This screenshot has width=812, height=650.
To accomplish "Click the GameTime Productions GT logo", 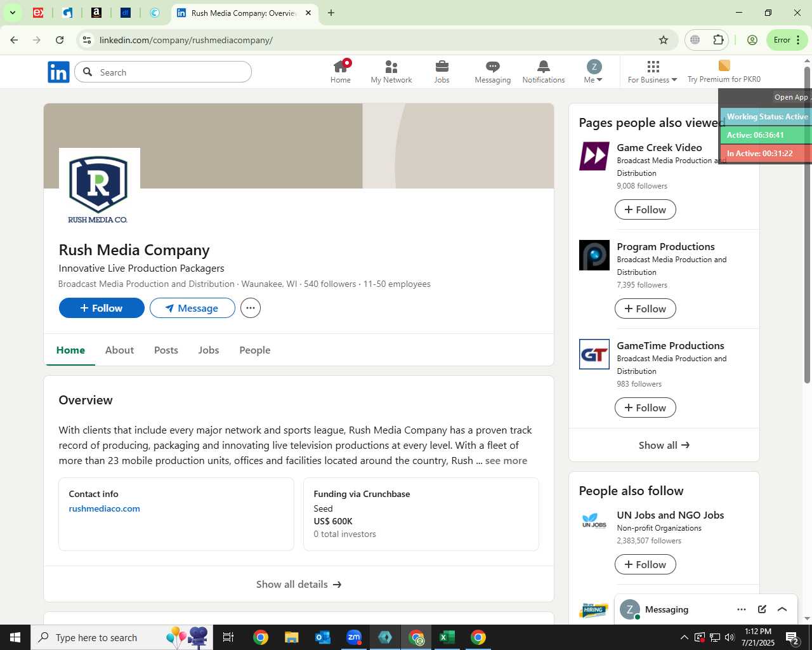I will [594, 354].
